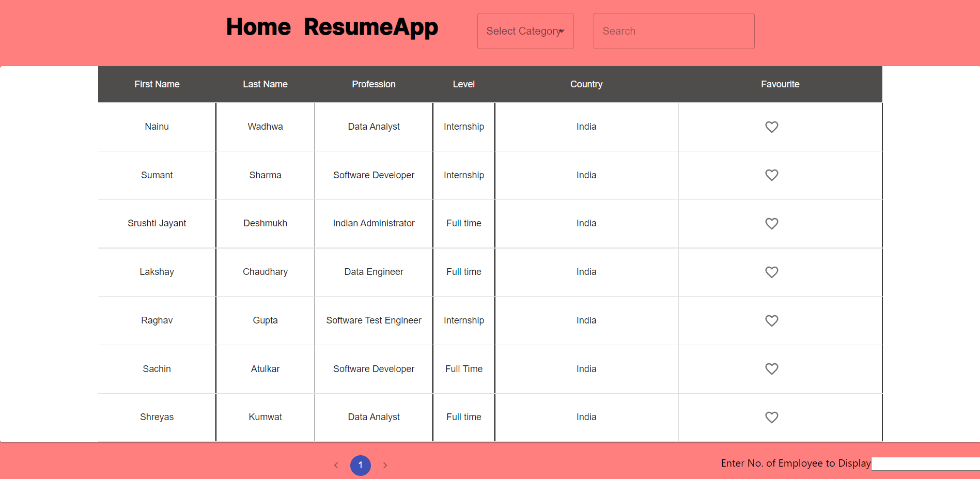Click the Profession column header
The height and width of the screenshot is (479, 980).
[x=374, y=84]
